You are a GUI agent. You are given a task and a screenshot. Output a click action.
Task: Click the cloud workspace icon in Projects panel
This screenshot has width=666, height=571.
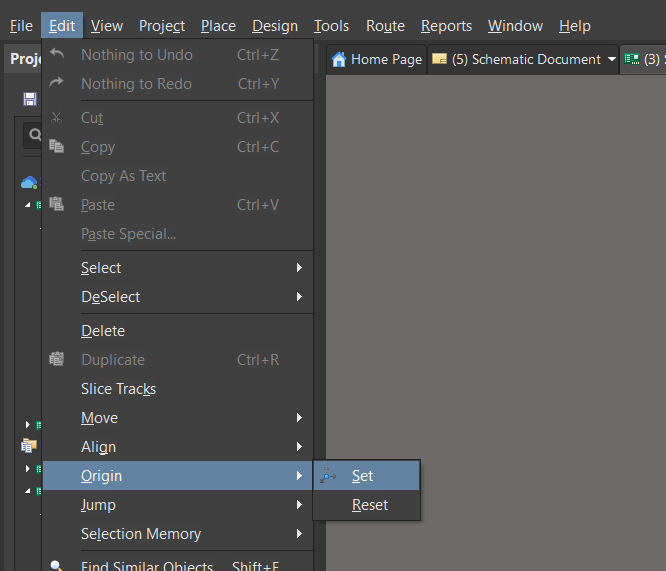click(29, 183)
